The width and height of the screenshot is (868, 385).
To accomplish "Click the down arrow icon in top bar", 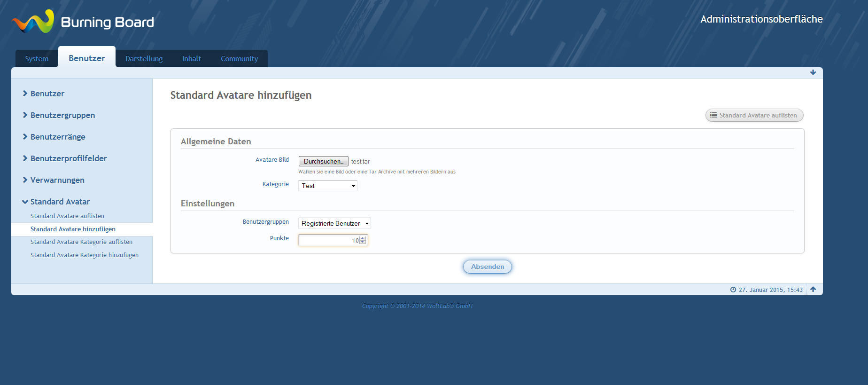I will click(813, 72).
